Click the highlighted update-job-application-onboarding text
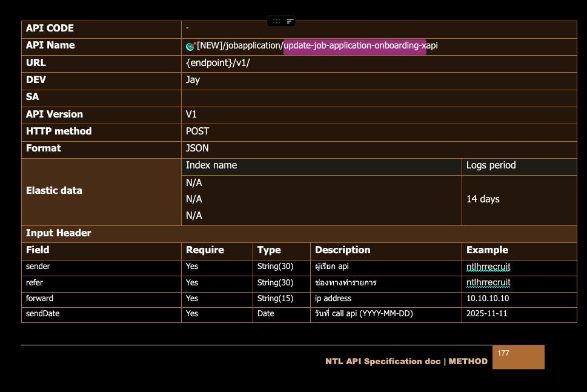 click(x=354, y=45)
